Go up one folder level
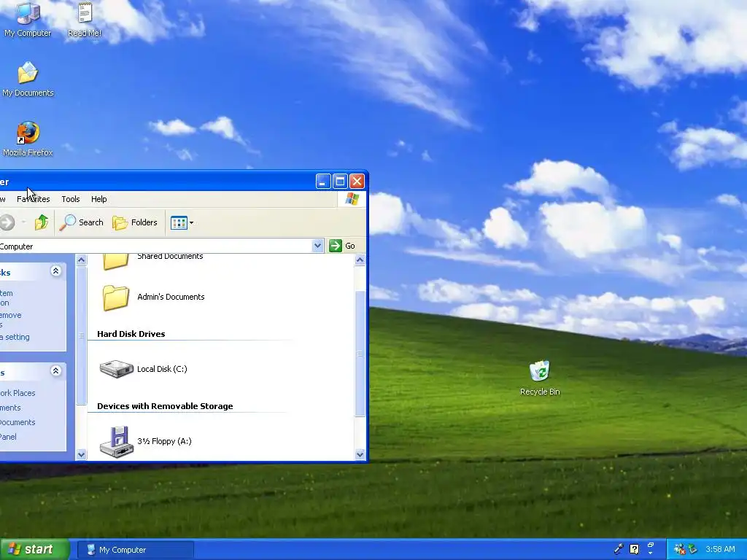The width and height of the screenshot is (747, 560). point(42,222)
